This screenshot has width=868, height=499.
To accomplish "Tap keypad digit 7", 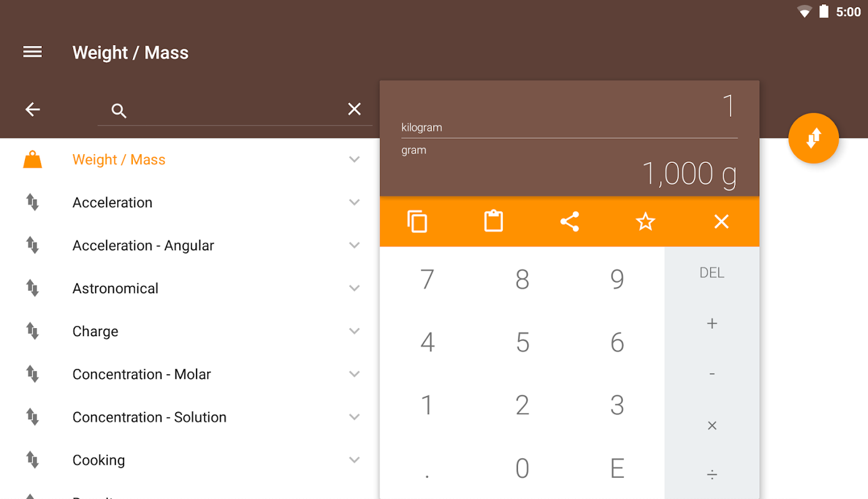I will pyautogui.click(x=427, y=279).
